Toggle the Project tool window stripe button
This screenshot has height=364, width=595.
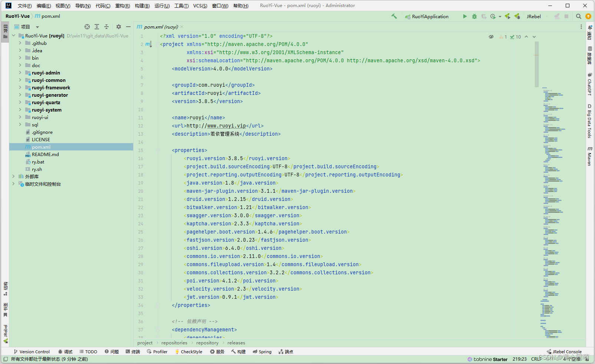pyautogui.click(x=5, y=32)
